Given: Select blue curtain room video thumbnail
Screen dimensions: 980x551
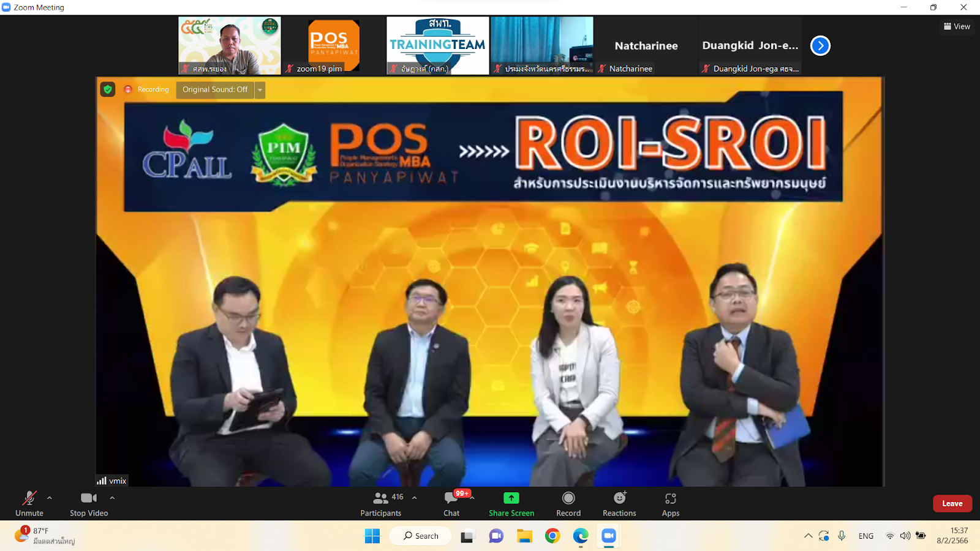Looking at the screenshot, I should point(542,45).
